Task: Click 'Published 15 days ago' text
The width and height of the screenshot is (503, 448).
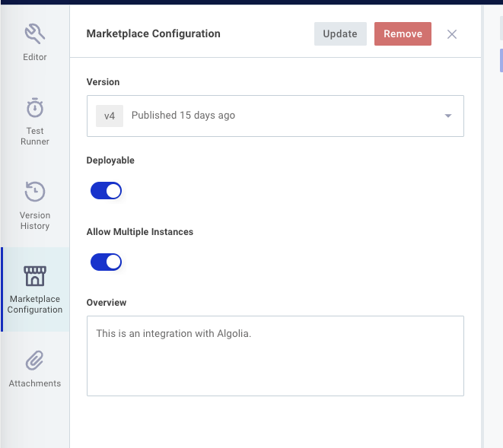Action: pos(183,116)
